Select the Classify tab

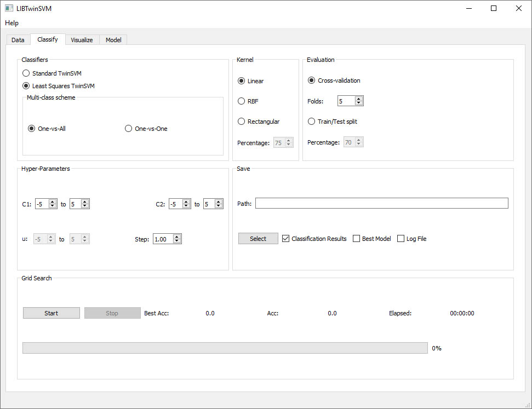(48, 39)
